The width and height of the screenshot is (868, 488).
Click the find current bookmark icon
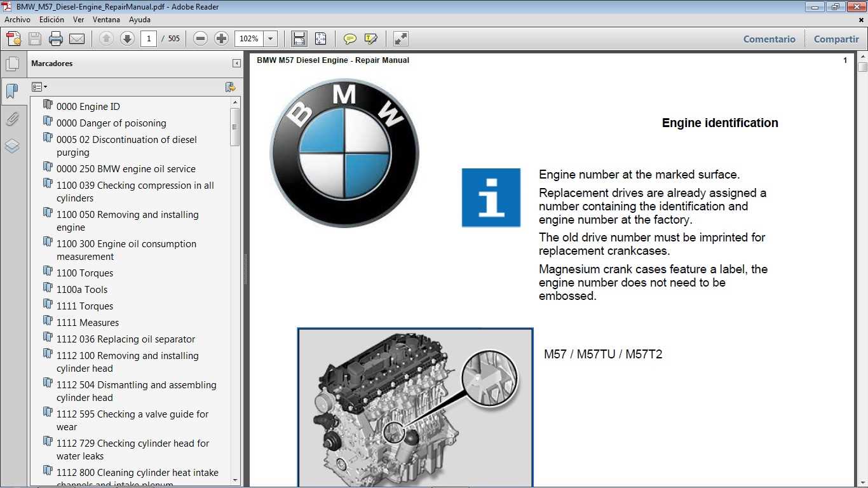[x=231, y=87]
